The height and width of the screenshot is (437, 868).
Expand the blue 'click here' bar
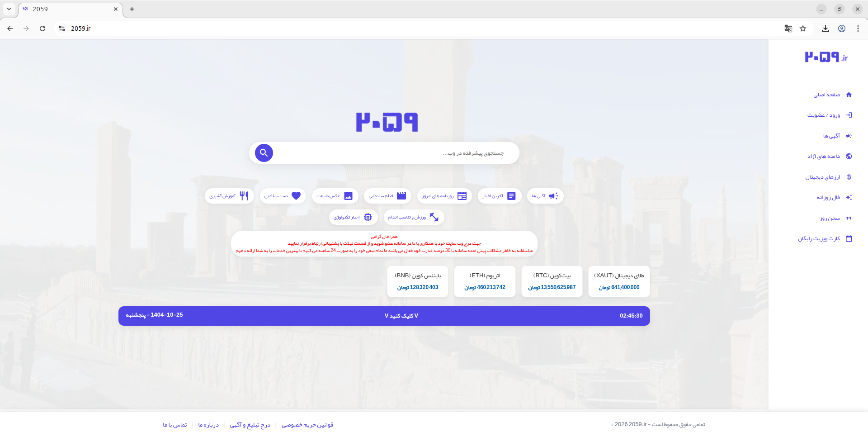tap(401, 316)
